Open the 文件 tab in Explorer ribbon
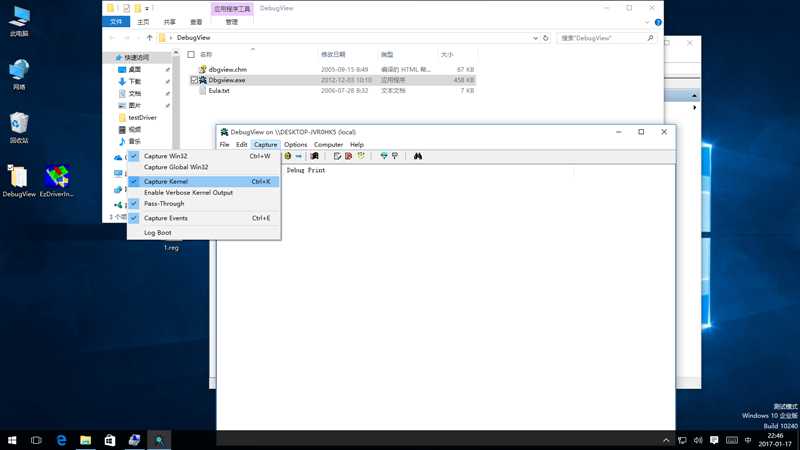This screenshot has width=800, height=450. coord(116,22)
